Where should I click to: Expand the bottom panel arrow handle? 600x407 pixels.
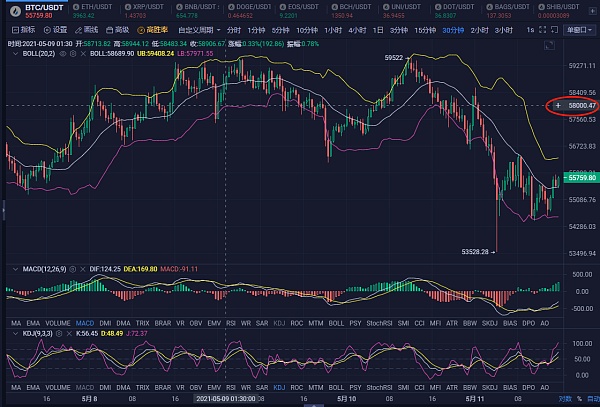point(314,405)
